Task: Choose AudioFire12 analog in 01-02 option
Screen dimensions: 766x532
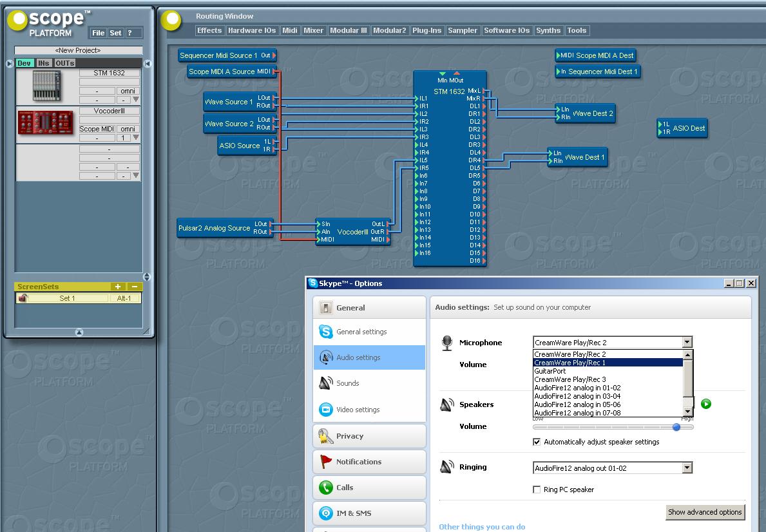Action: tap(608, 388)
